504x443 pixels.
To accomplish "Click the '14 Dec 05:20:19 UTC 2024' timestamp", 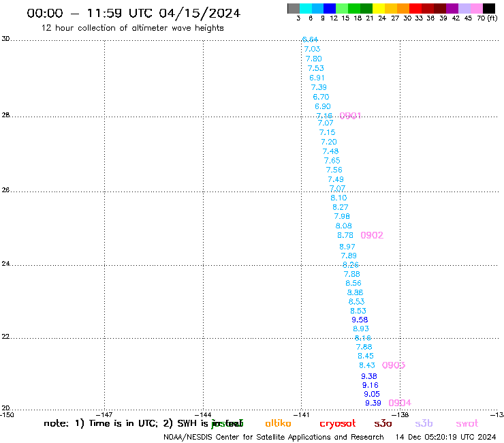I will pos(446,438).
